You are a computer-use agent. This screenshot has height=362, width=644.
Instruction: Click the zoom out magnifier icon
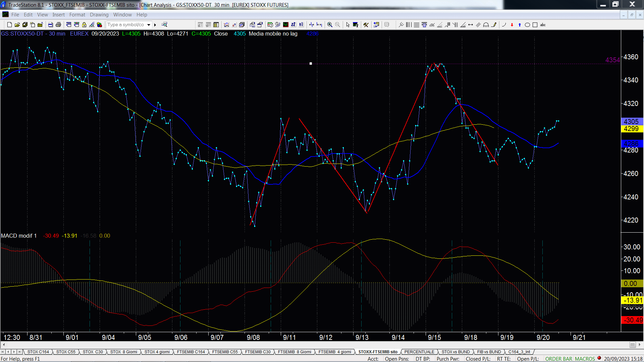click(x=337, y=25)
